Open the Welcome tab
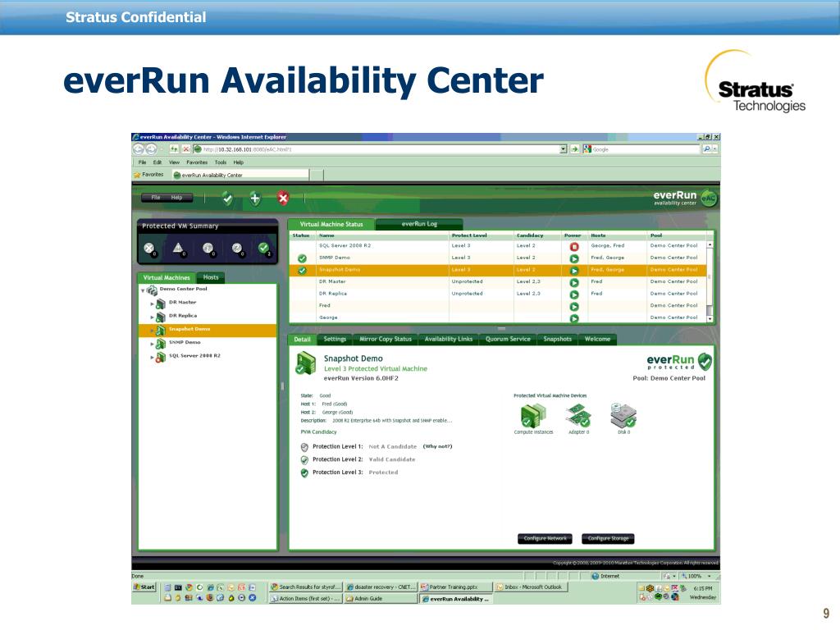The width and height of the screenshot is (840, 630). [x=597, y=339]
